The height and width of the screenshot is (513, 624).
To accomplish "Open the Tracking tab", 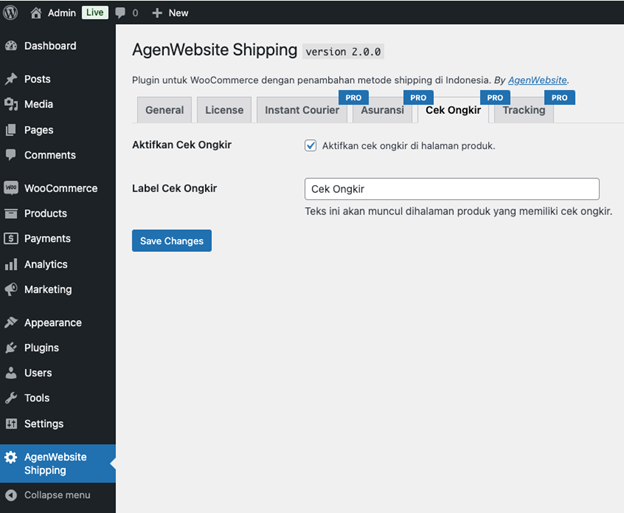I will (524, 110).
